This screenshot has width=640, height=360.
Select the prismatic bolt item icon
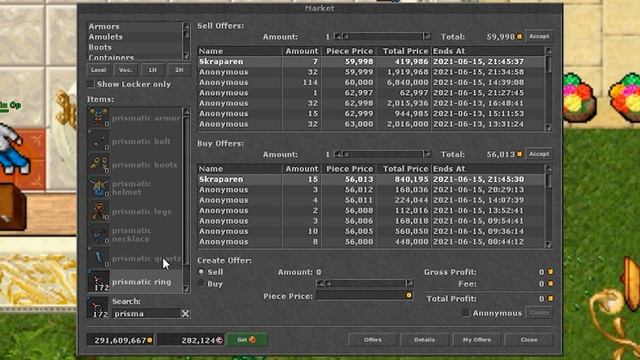[x=98, y=141]
